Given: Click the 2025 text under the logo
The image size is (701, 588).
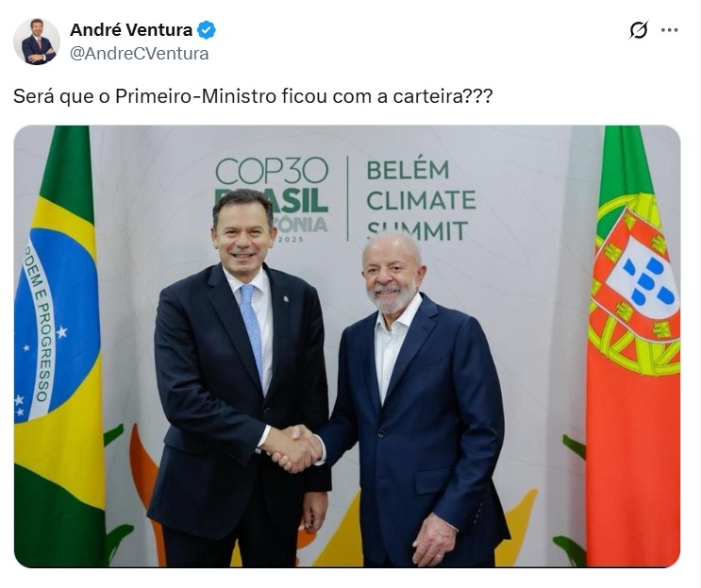Looking at the screenshot, I should pyautogui.click(x=291, y=239).
